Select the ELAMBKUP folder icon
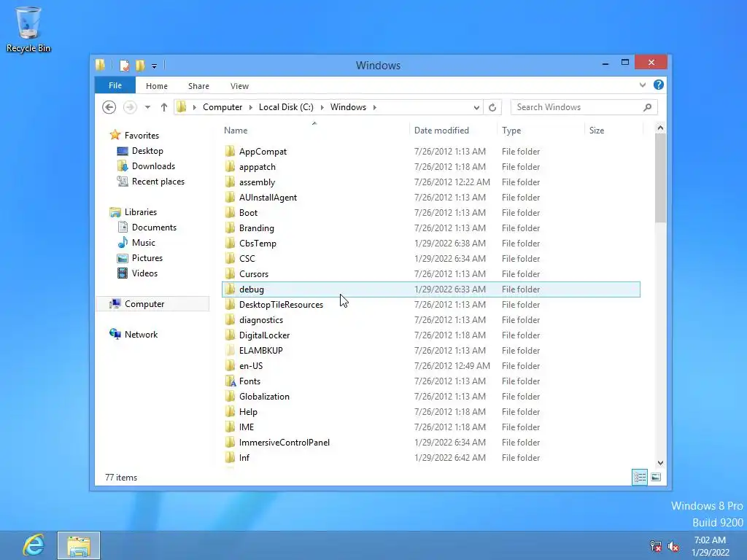Screen dimensions: 747x560 point(230,351)
